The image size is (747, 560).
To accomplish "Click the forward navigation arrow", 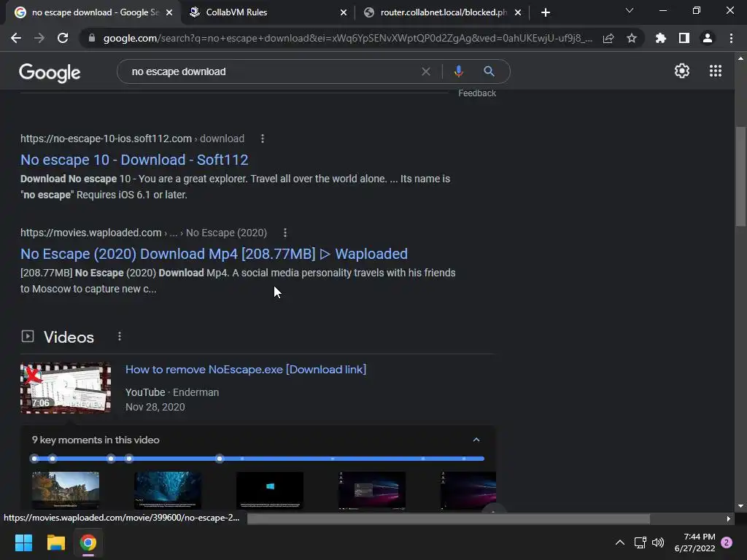I will pyautogui.click(x=39, y=38).
